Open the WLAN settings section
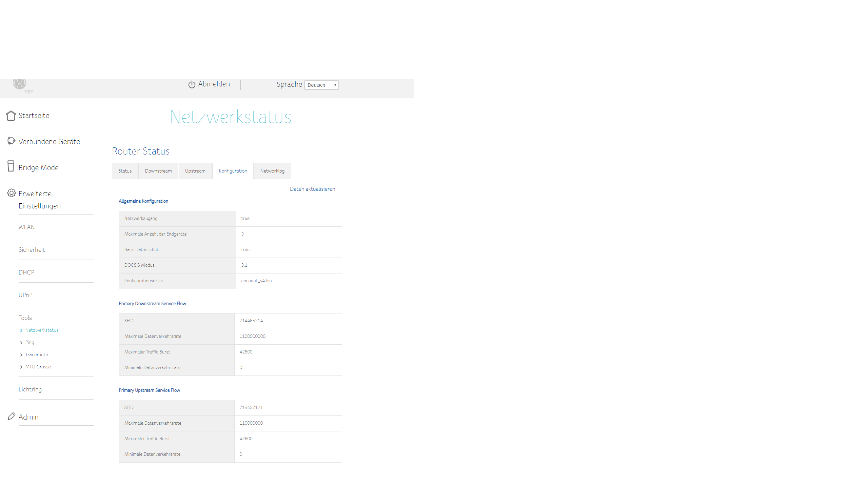This screenshot has height=488, width=868. (x=26, y=227)
